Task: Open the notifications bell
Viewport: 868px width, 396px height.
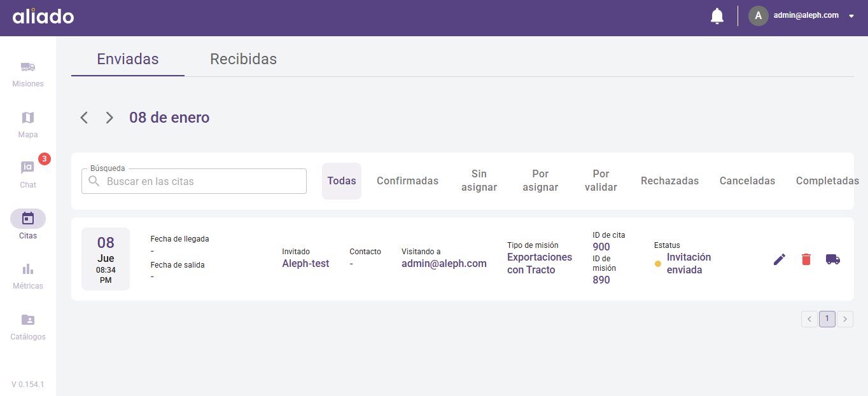Action: coord(717,16)
